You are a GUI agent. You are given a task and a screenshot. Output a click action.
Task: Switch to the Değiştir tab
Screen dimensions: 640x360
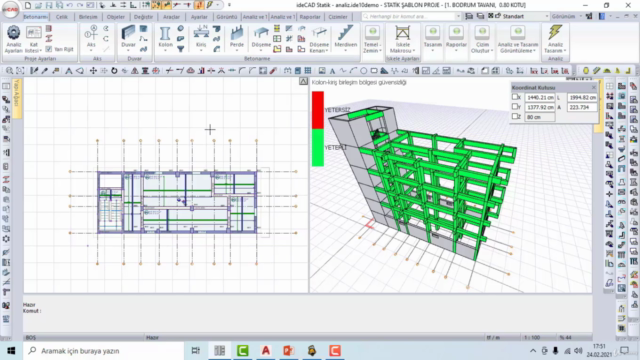pyautogui.click(x=143, y=17)
